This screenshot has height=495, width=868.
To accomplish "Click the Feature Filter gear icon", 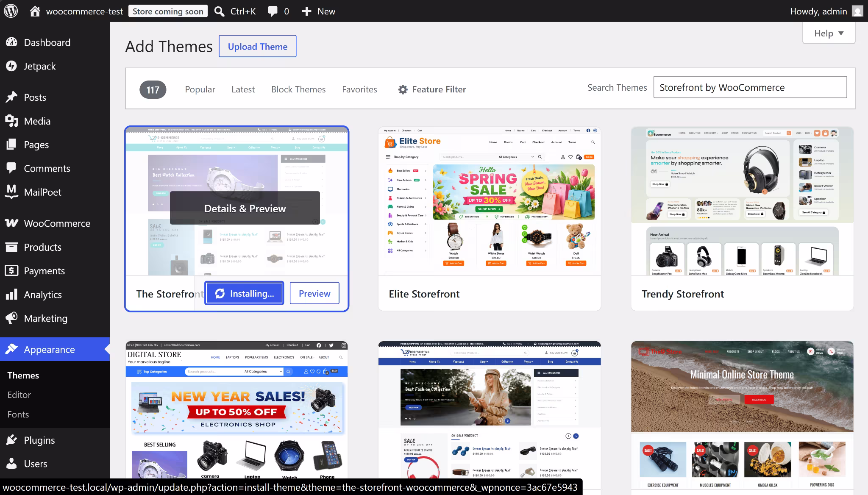I will 403,89.
